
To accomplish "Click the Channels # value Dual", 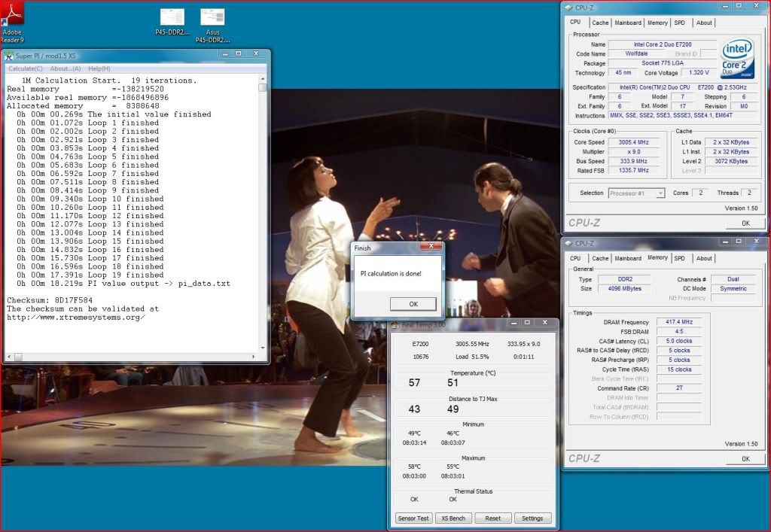I will click(733, 279).
